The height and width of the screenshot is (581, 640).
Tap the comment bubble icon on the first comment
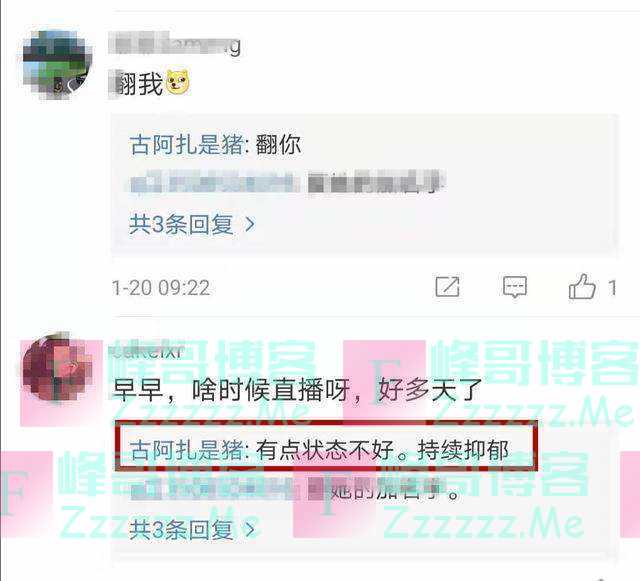(x=514, y=287)
